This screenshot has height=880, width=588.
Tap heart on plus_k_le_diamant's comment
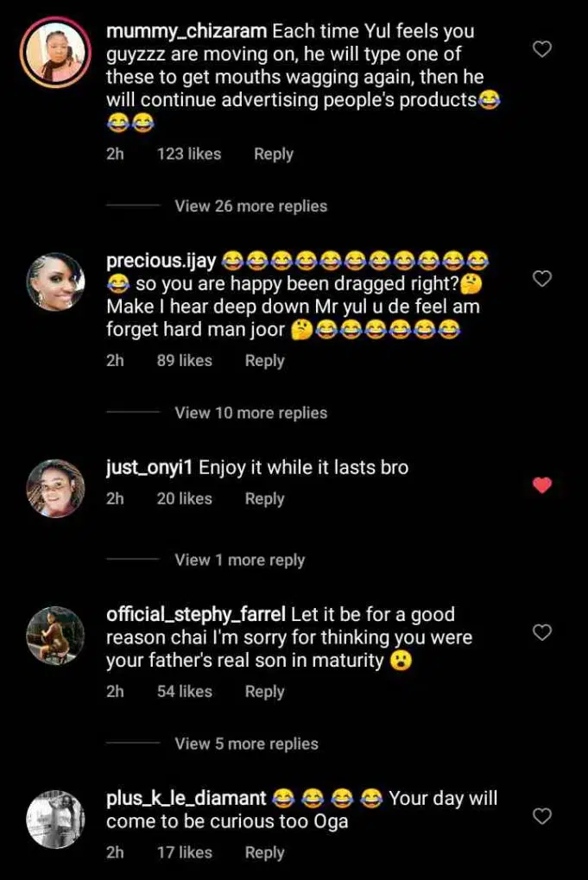[x=541, y=816]
